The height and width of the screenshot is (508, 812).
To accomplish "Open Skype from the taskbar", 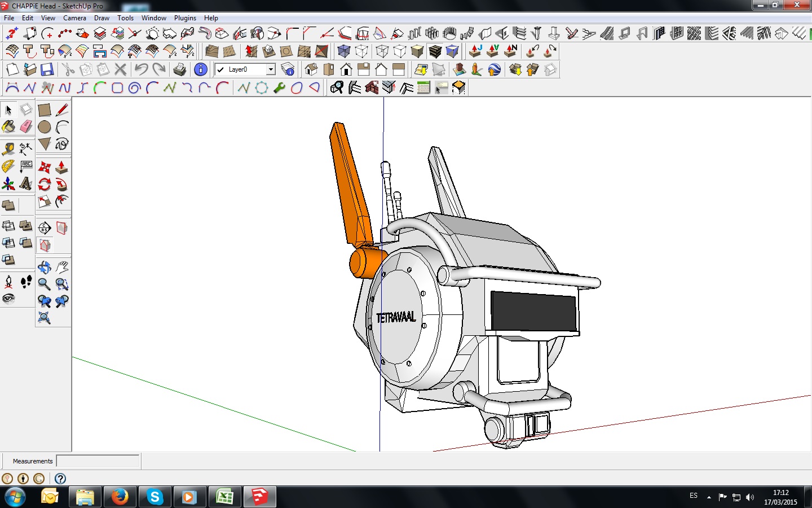I will click(x=155, y=497).
